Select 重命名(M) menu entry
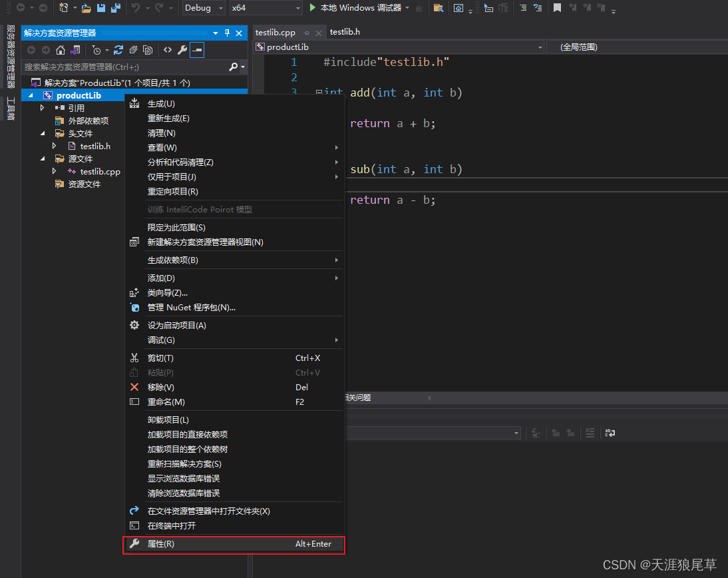The height and width of the screenshot is (578, 728). coord(234,402)
